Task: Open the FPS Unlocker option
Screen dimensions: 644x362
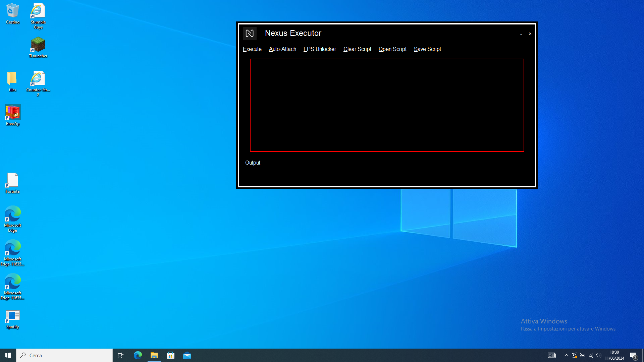Action: (320, 49)
